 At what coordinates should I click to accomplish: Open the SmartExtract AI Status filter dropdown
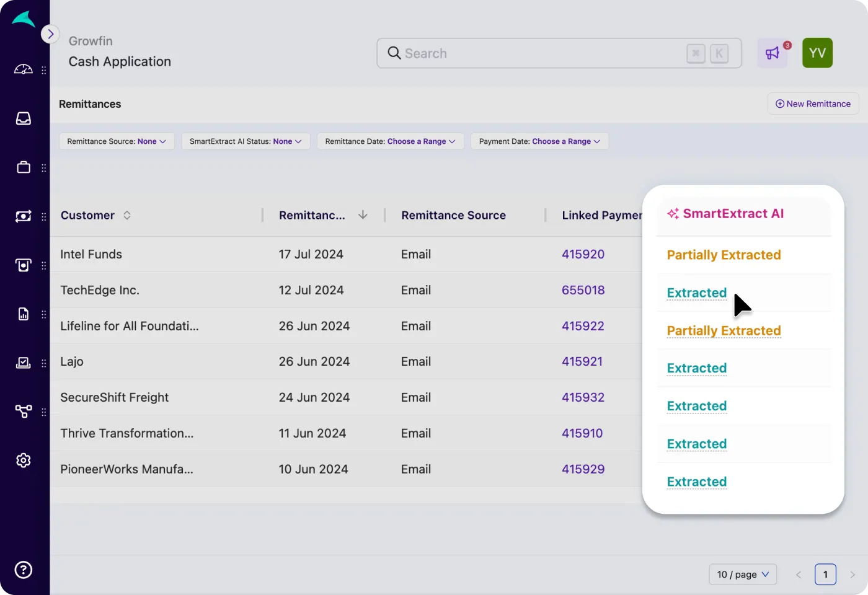[x=246, y=141]
